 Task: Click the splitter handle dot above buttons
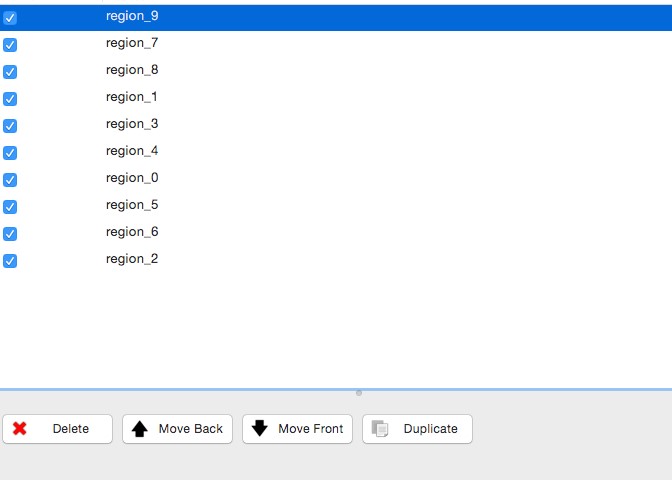(x=359, y=393)
